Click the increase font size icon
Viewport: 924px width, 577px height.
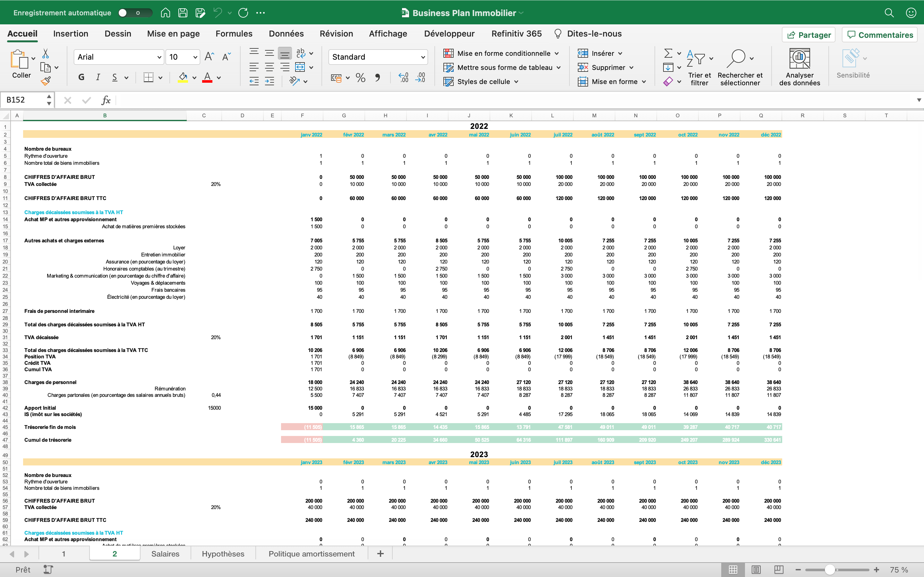tap(209, 57)
